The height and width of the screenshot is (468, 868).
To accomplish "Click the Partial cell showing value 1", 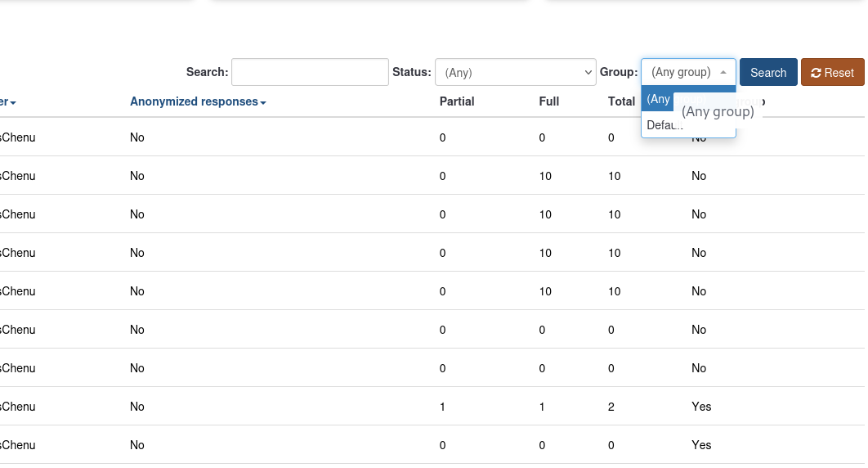I will tap(443, 407).
